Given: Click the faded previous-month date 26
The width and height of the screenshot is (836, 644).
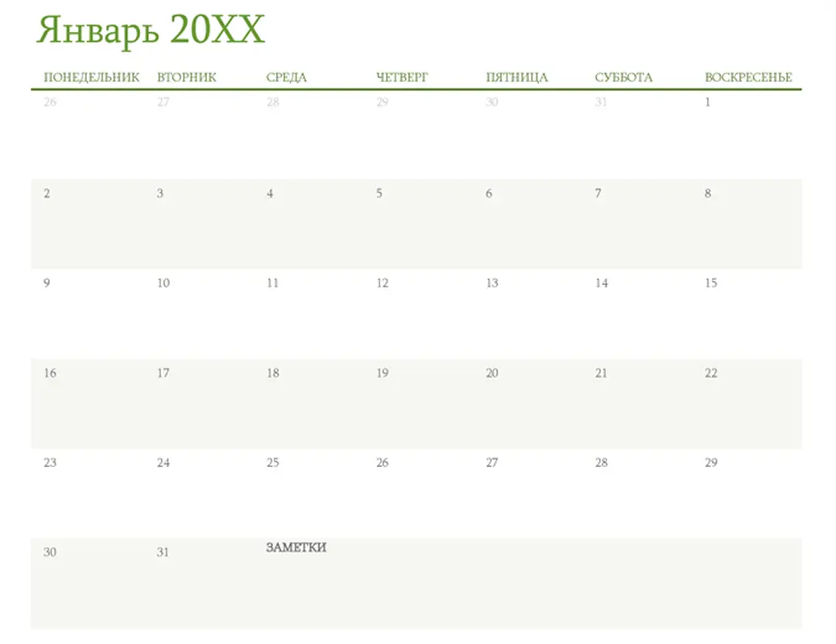Looking at the screenshot, I should click(x=50, y=102).
